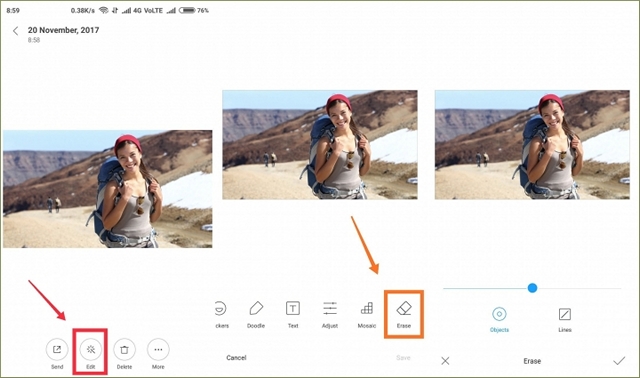Switch erase mode to Objects

[499, 319]
